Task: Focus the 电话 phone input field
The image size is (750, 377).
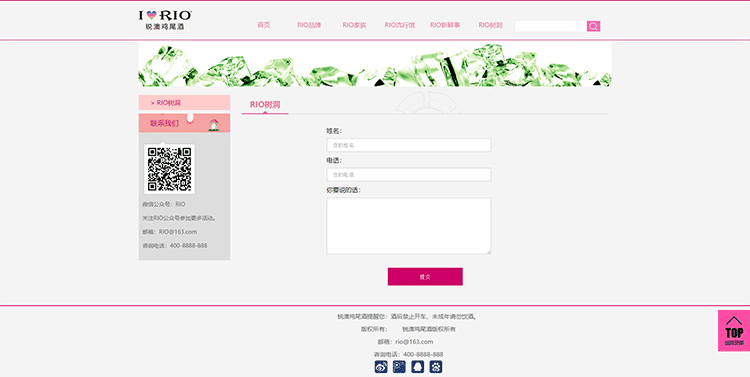Action: coord(408,175)
